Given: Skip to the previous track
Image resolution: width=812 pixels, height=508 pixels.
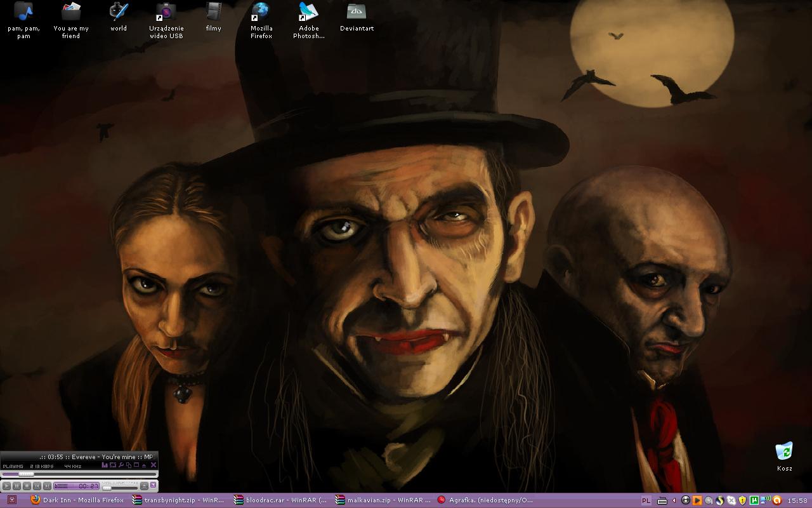Looking at the screenshot, I should click(x=37, y=486).
